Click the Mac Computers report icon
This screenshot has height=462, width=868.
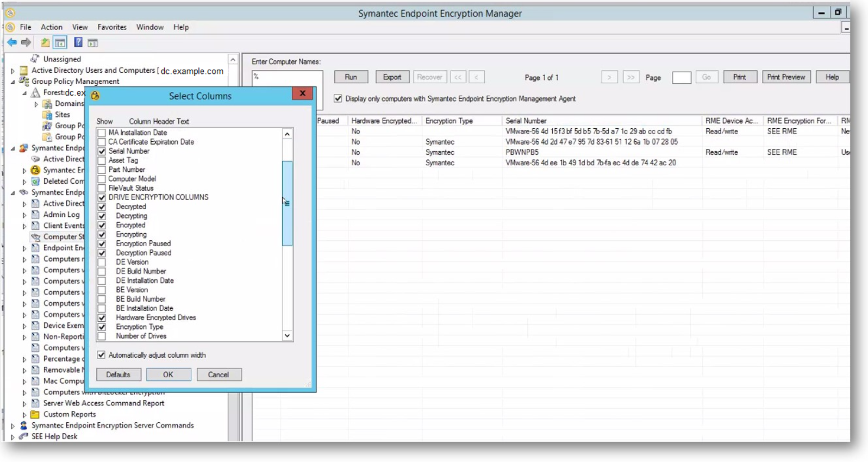pos(35,381)
